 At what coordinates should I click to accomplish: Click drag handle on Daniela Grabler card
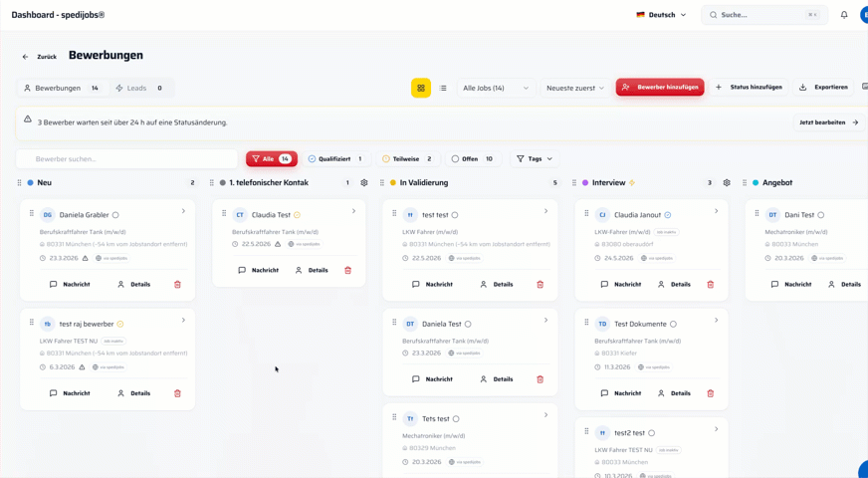[x=32, y=213]
